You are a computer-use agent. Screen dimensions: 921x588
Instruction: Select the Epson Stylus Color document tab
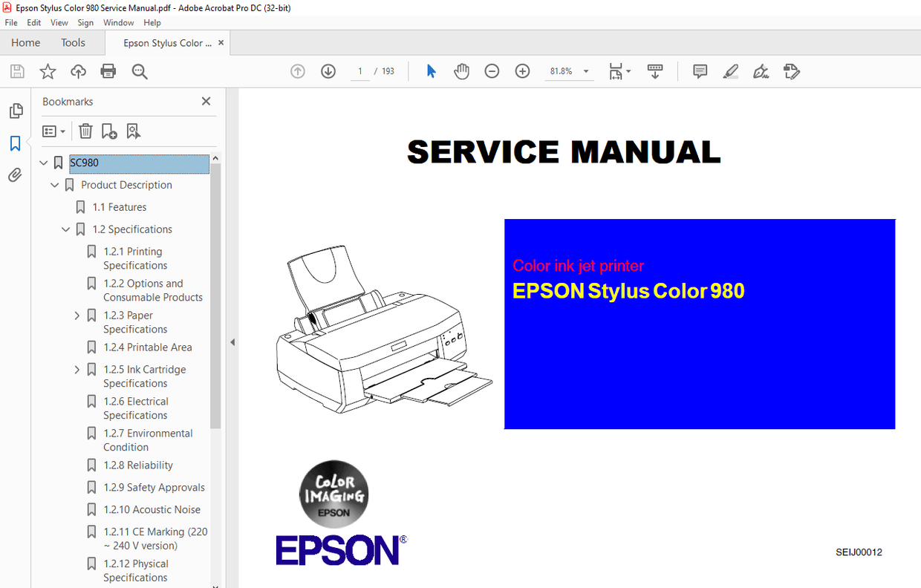(x=167, y=43)
